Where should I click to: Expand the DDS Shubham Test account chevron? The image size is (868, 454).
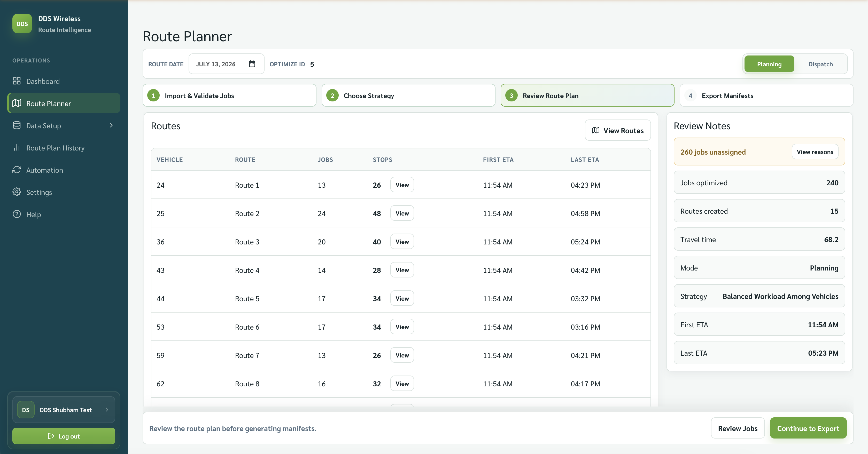107,410
